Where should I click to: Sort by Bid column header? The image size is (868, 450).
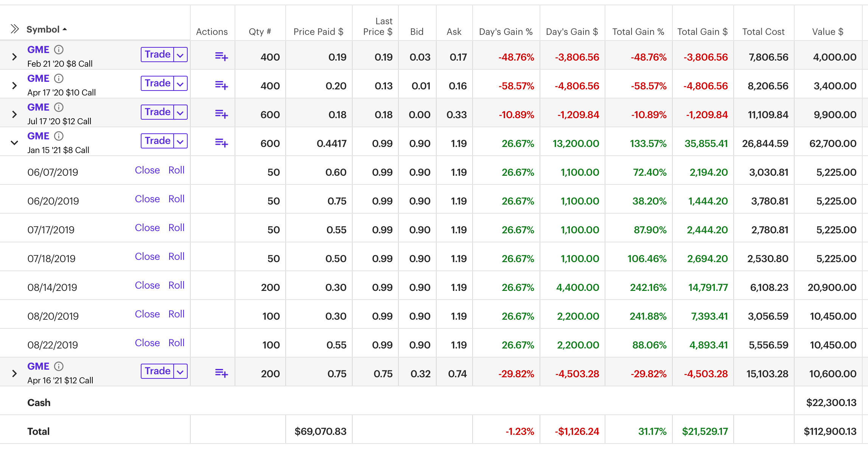pyautogui.click(x=417, y=31)
